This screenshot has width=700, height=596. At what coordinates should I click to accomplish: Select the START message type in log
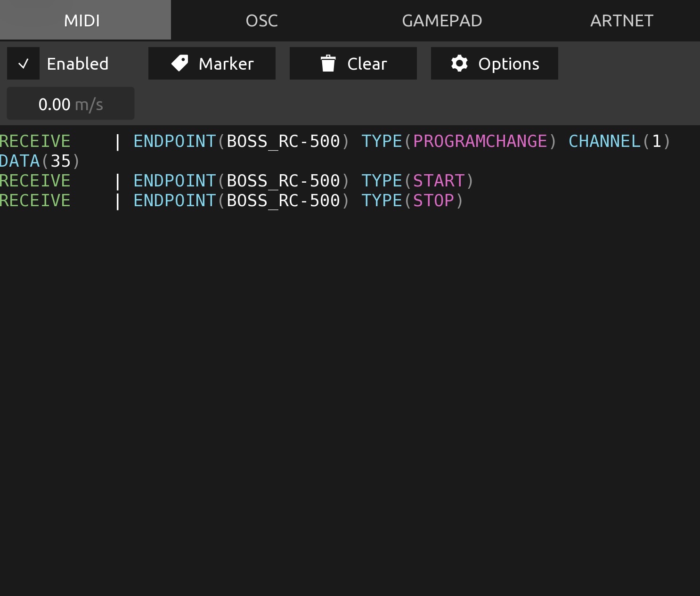(x=439, y=181)
